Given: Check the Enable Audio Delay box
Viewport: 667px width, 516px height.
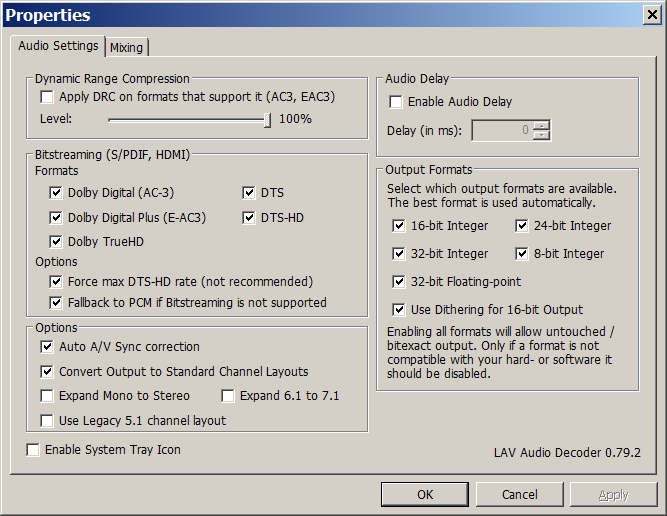Looking at the screenshot, I should (396, 102).
